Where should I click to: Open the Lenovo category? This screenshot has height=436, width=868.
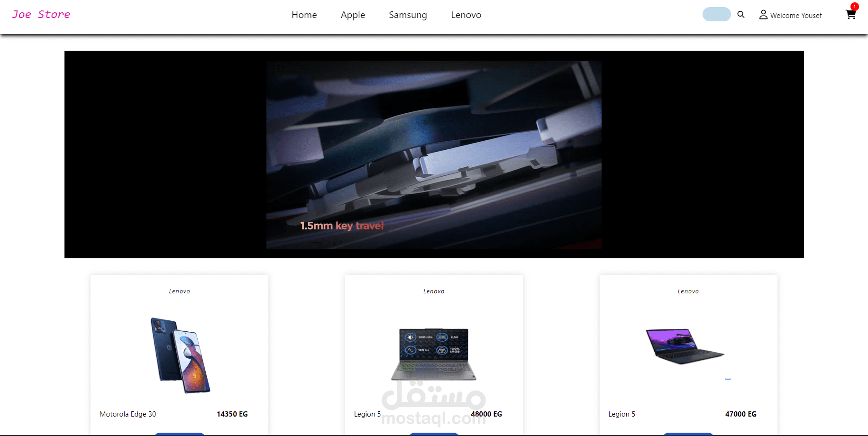click(x=466, y=15)
